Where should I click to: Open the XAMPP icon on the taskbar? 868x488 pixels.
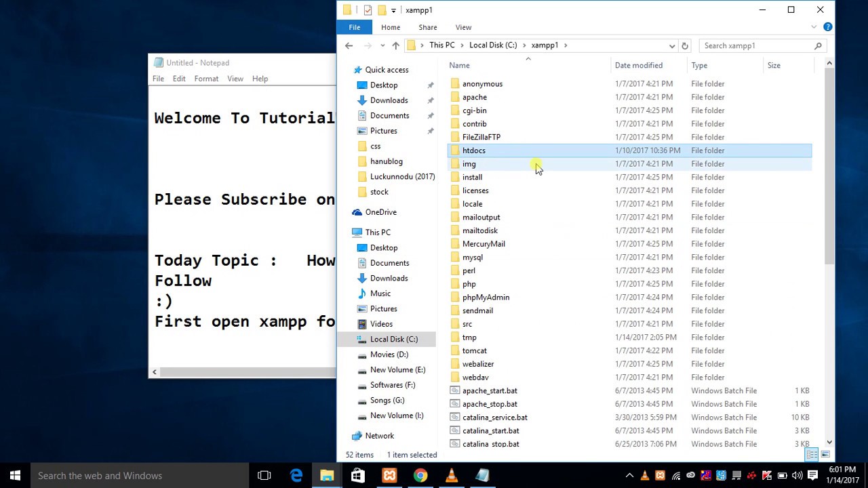389,476
